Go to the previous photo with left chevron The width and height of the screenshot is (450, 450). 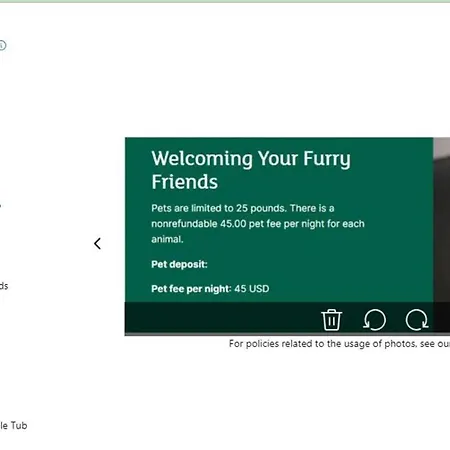click(x=97, y=244)
